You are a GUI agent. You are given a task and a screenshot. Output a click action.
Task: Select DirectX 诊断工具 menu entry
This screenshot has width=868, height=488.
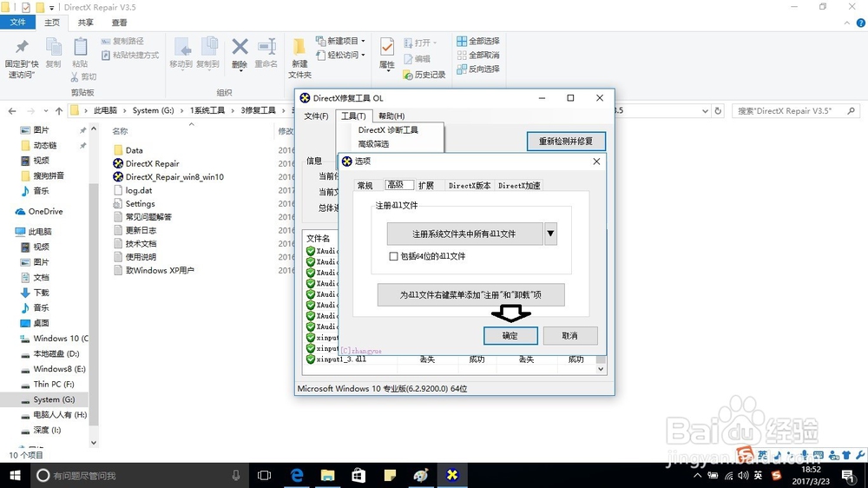388,129
